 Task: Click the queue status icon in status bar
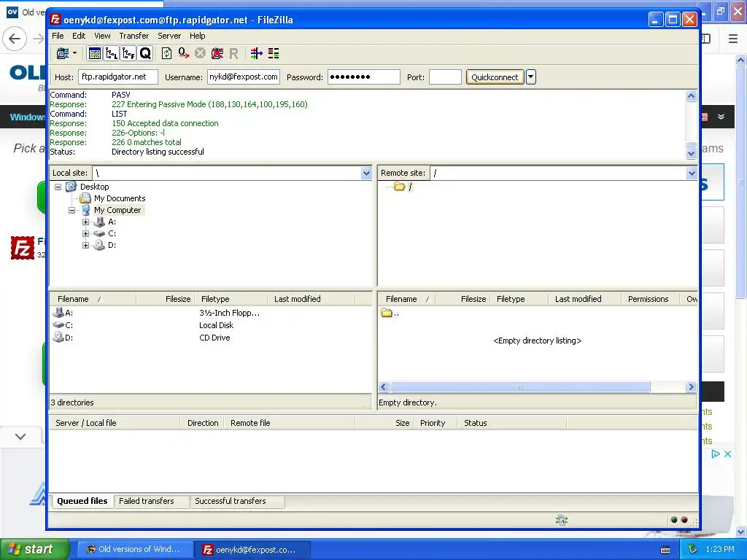[562, 520]
